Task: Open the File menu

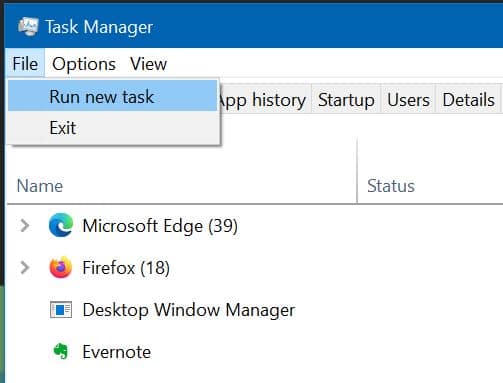Action: pyautogui.click(x=25, y=63)
